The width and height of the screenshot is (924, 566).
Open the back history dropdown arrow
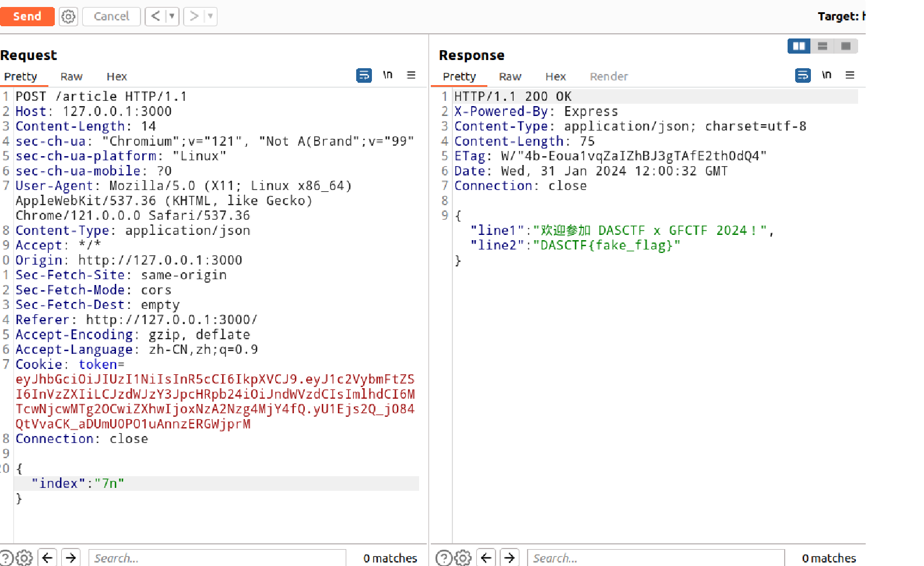[x=172, y=16]
